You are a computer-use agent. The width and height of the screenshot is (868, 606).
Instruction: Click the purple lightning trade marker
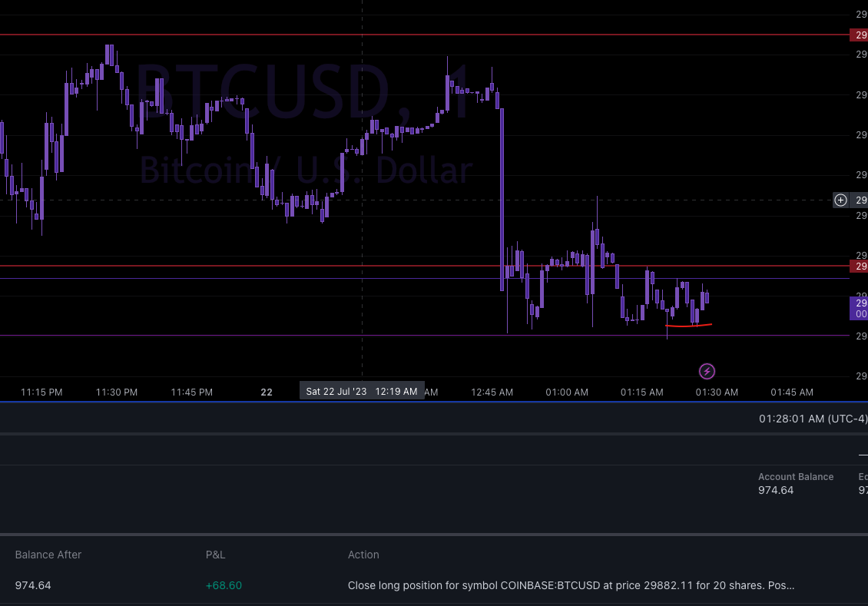pyautogui.click(x=707, y=371)
